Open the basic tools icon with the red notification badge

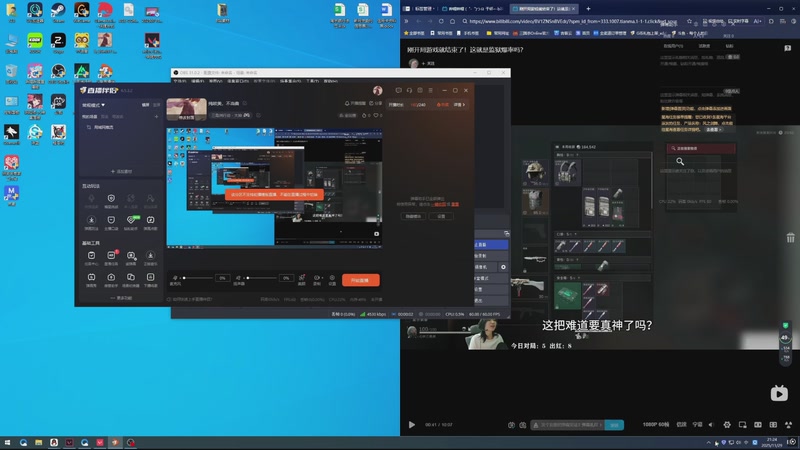pos(111,255)
